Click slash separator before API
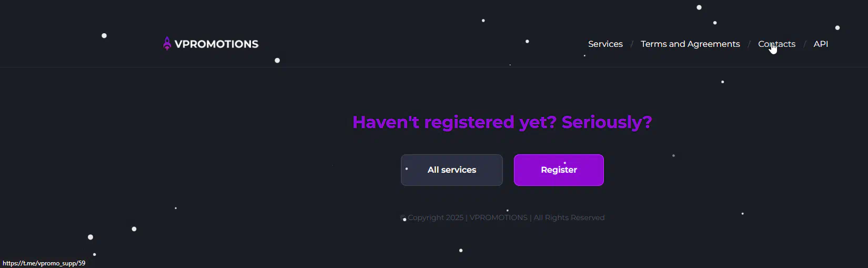 coord(804,44)
